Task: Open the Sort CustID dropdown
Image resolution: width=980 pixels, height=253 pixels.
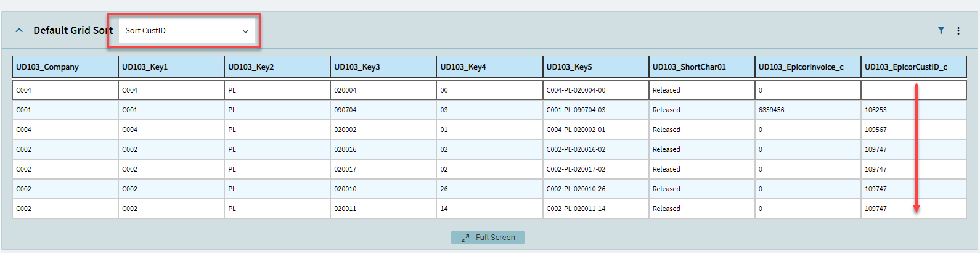Action: click(187, 31)
